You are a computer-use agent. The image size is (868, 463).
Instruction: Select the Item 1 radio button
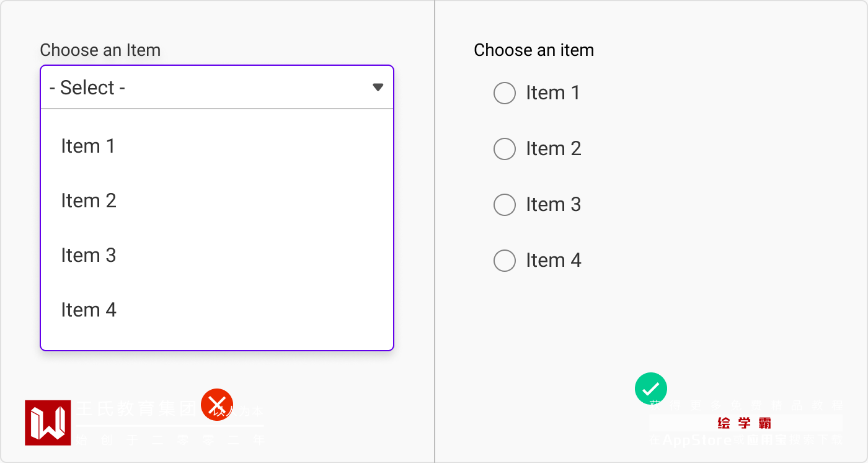pyautogui.click(x=505, y=93)
